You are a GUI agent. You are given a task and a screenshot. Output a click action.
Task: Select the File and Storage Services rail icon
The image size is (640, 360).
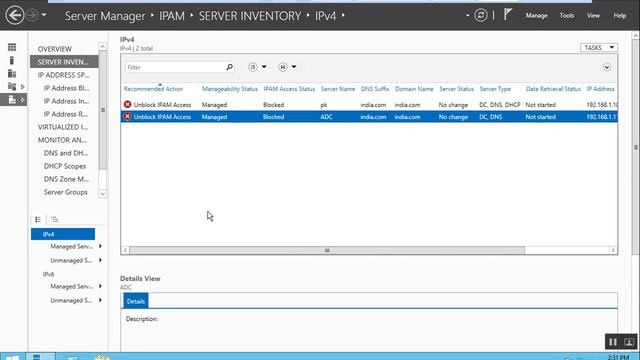(12, 87)
